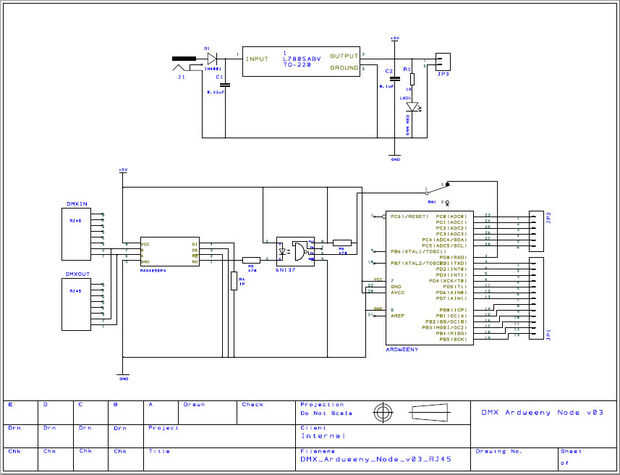Image resolution: width=620 pixels, height=475 pixels.
Task: Click the vertical R4 resistor
Action: [x=234, y=281]
